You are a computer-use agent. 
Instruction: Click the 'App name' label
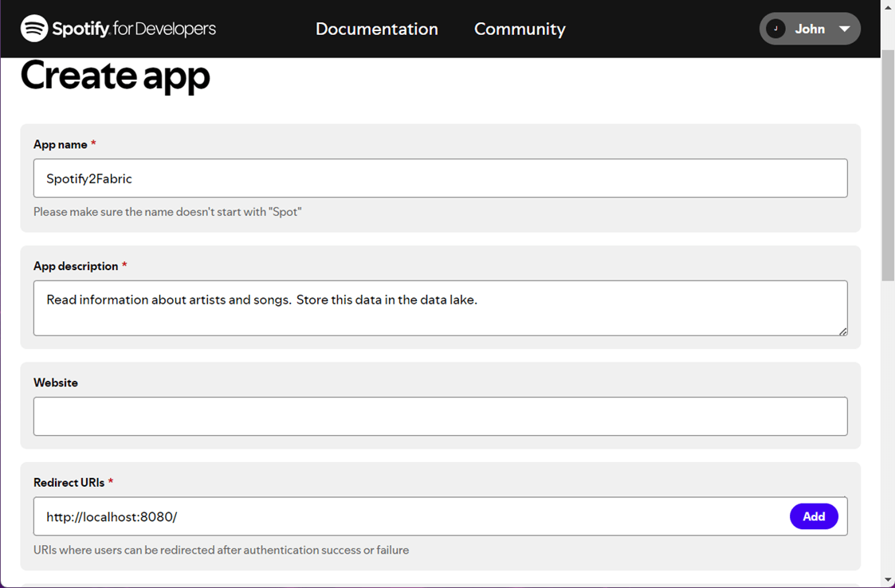pyautogui.click(x=61, y=144)
